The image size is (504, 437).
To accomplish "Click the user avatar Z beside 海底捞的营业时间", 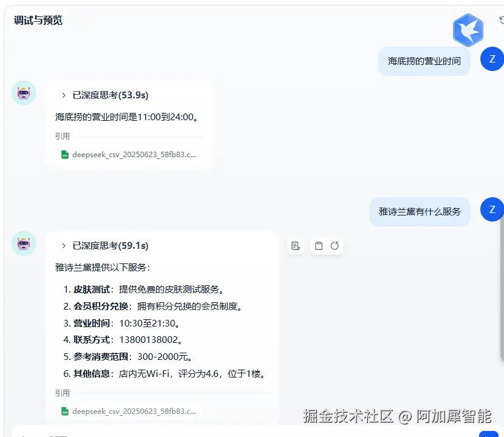I will [492, 59].
